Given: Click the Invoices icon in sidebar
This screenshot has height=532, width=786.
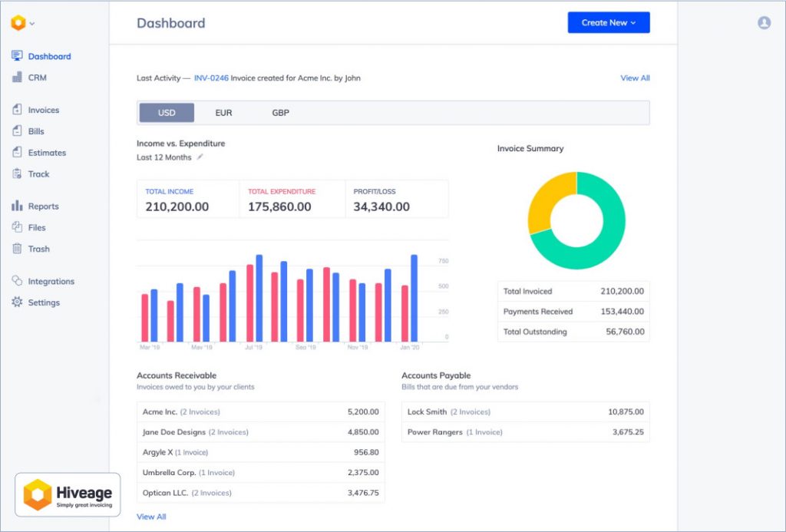Looking at the screenshot, I should click(x=17, y=110).
